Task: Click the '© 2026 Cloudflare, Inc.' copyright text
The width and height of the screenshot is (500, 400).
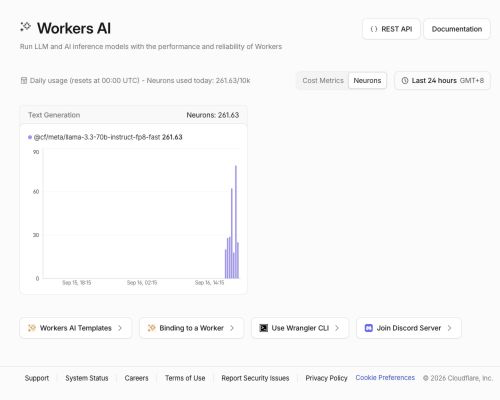Action: [458, 378]
